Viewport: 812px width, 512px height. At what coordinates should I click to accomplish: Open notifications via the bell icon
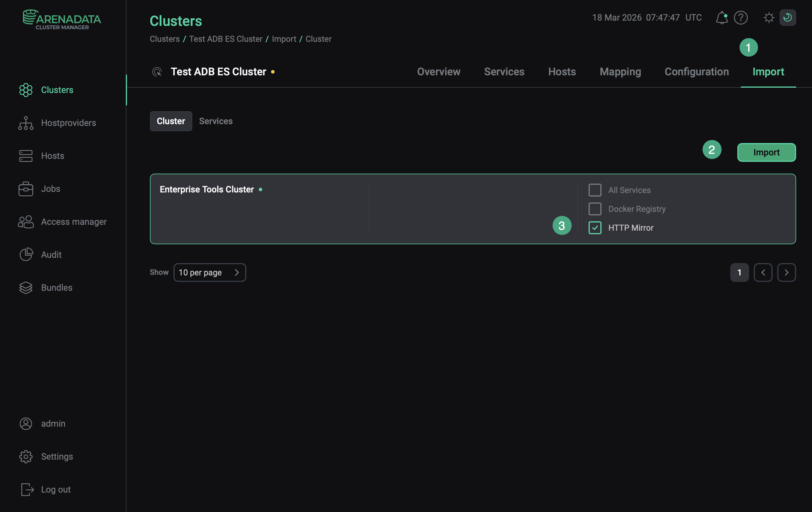pos(721,18)
